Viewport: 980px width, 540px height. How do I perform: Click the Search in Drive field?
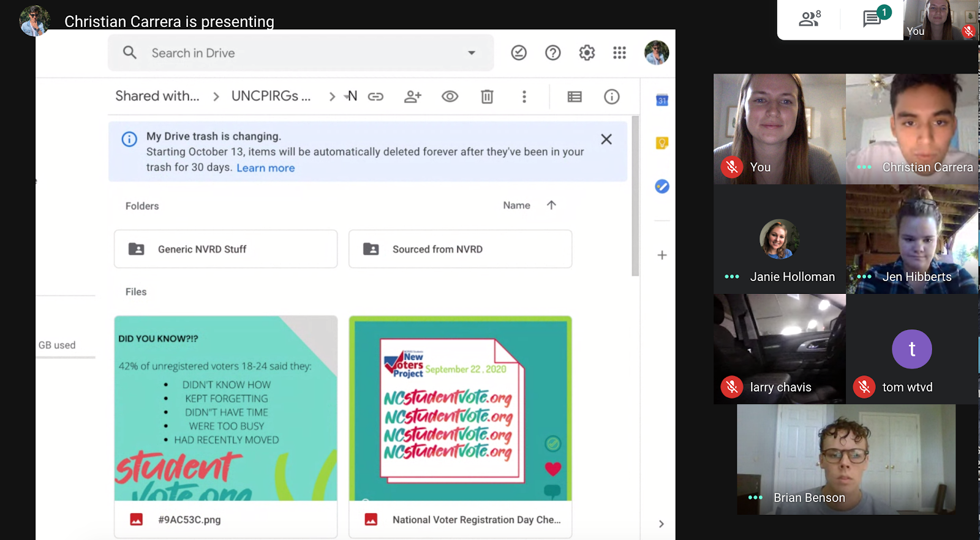coord(301,53)
